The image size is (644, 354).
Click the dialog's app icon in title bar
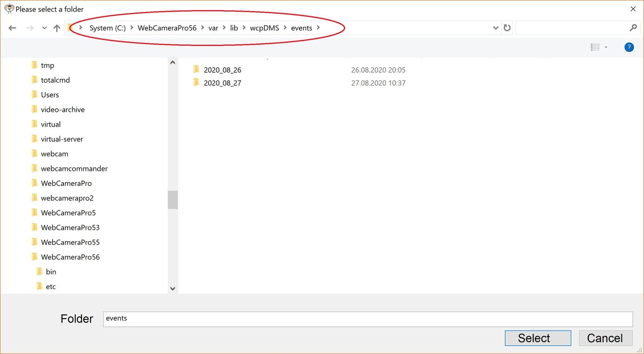(x=9, y=9)
